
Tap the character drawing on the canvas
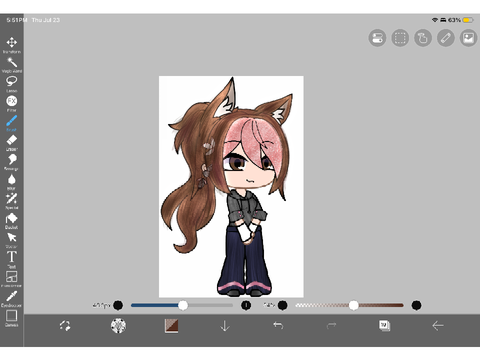point(230,187)
